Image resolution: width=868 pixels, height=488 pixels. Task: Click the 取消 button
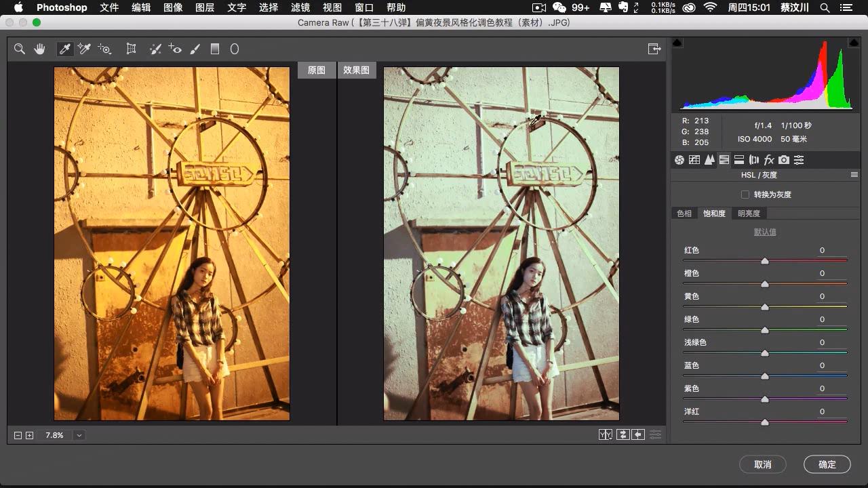[763, 464]
